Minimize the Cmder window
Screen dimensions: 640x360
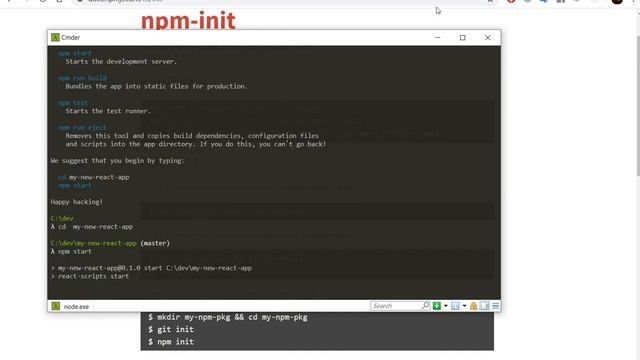[438, 38]
